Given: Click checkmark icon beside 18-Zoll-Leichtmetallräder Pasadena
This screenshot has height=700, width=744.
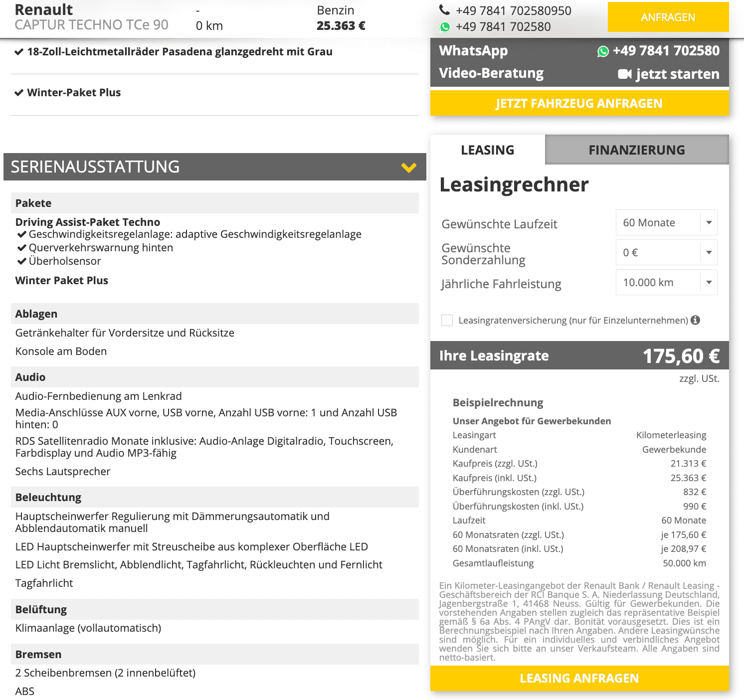Looking at the screenshot, I should [x=19, y=52].
